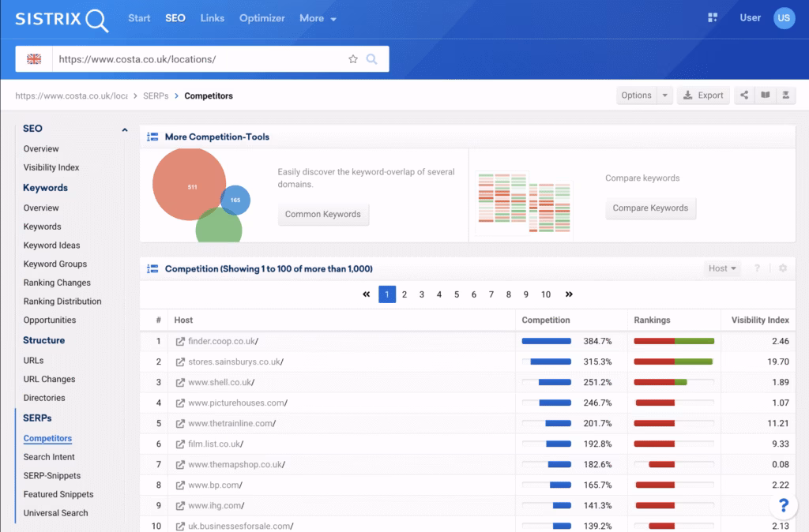
Task: Switch to the Optimizer tab
Action: [262, 17]
